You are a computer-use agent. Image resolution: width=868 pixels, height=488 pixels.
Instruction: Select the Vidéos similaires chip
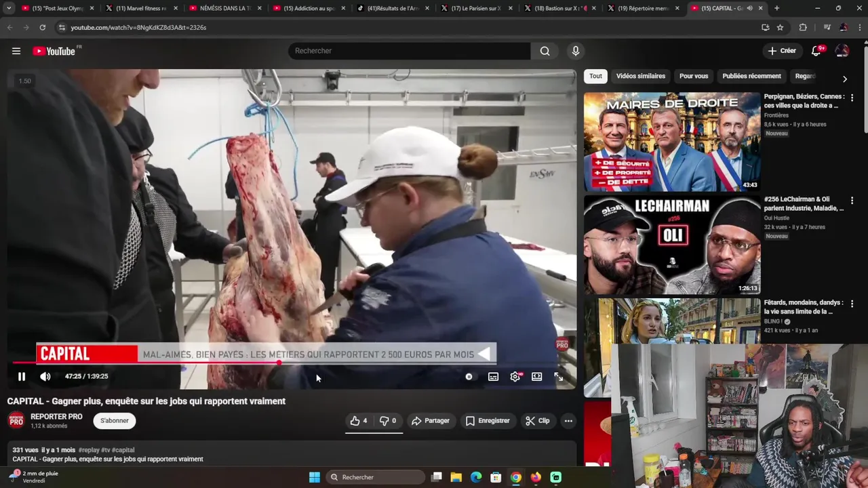[640, 76]
